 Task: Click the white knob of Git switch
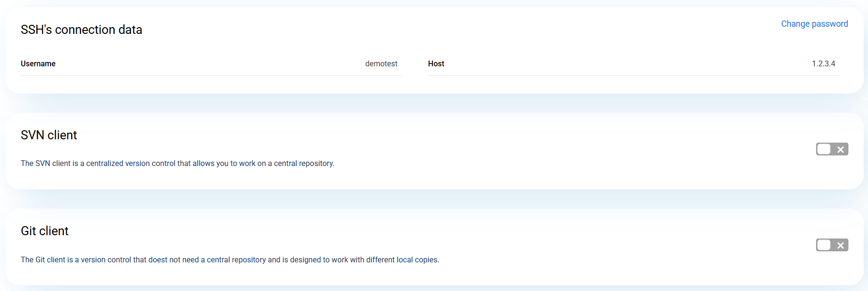tap(824, 245)
